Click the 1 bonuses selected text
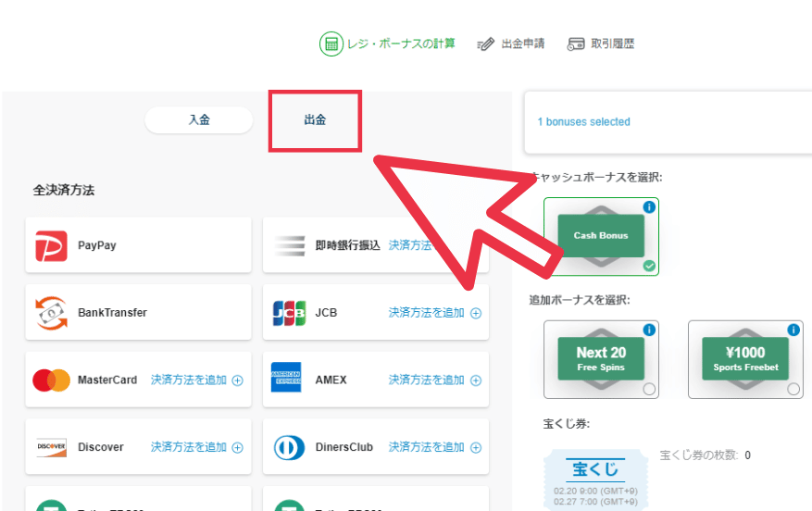The image size is (812, 511). click(x=583, y=122)
